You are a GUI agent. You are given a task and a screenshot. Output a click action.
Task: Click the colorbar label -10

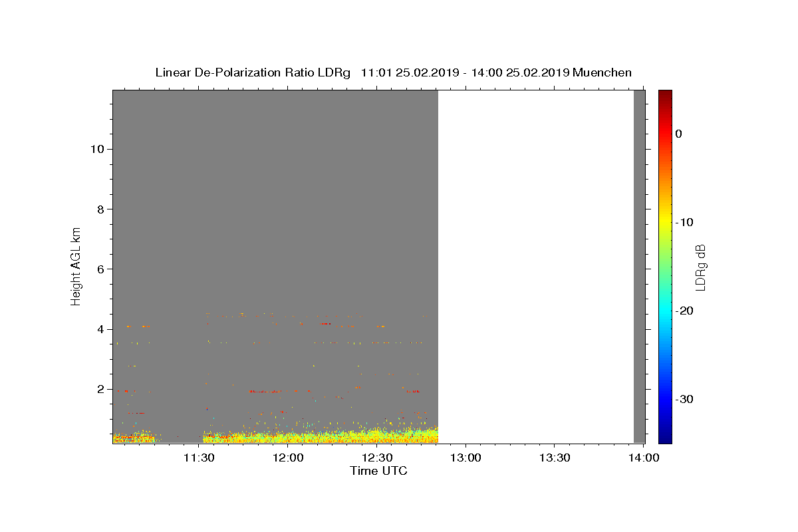point(684,222)
